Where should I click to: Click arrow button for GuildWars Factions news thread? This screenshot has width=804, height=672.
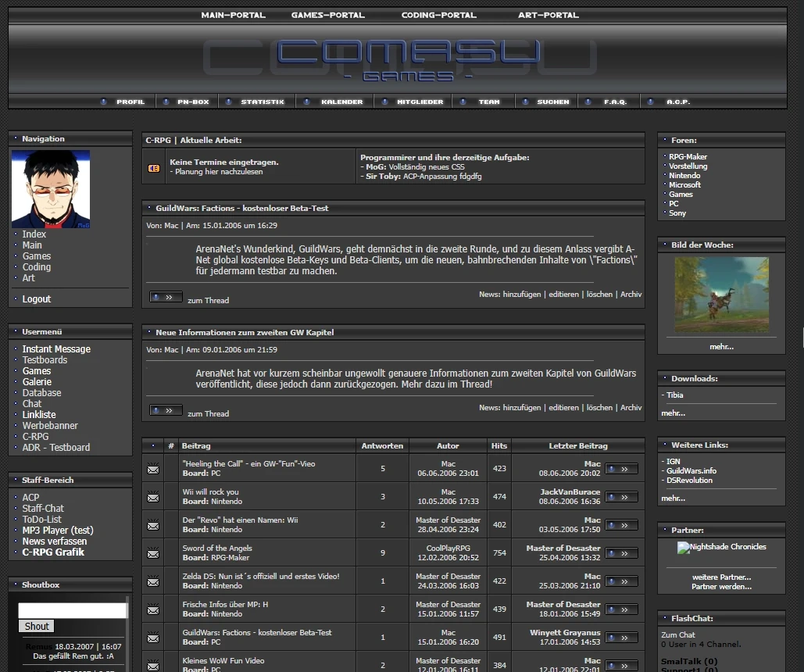[x=166, y=297]
